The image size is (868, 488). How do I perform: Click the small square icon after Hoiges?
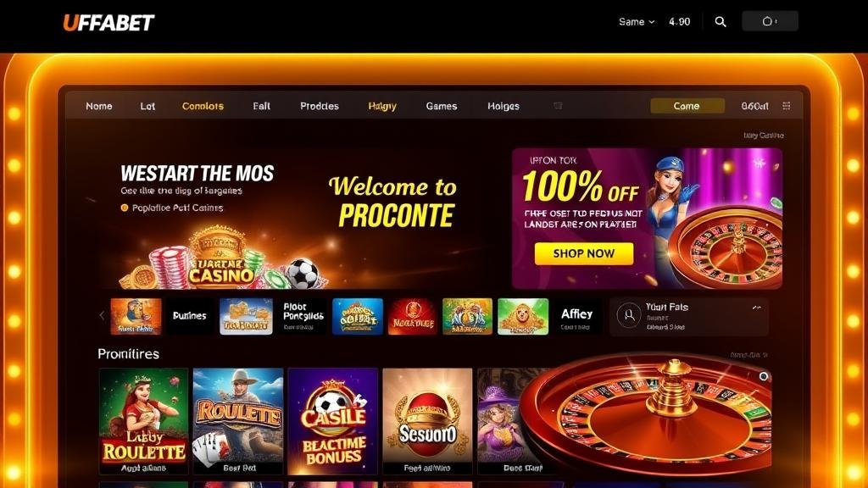click(558, 106)
